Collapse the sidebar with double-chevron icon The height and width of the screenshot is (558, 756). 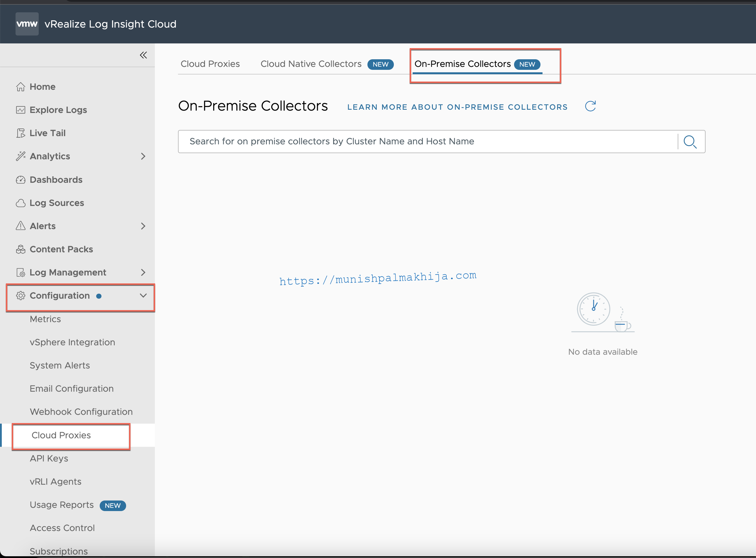[x=143, y=55]
